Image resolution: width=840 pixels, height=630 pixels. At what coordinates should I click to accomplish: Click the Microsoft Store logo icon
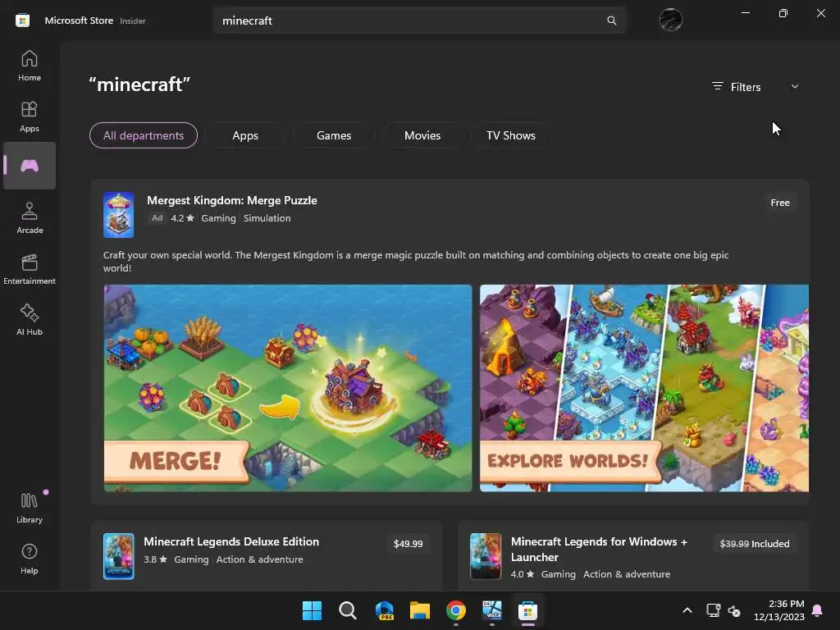[x=22, y=21]
